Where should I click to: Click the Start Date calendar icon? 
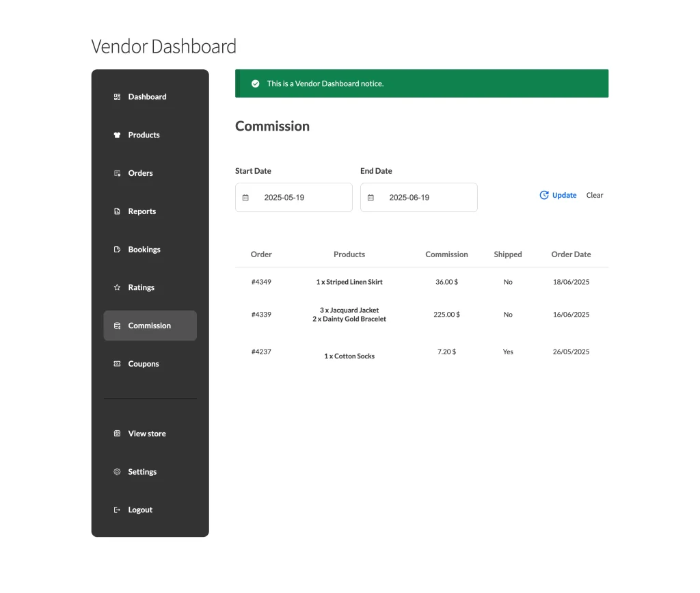245,198
